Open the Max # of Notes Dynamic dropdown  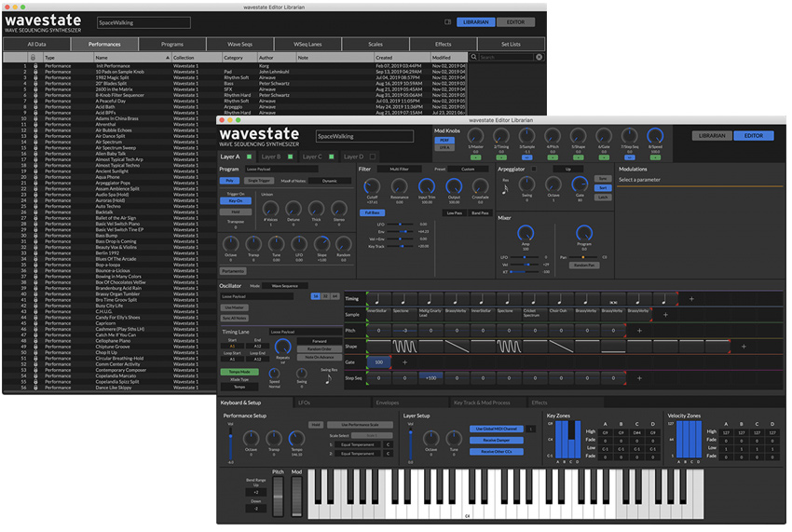point(329,181)
